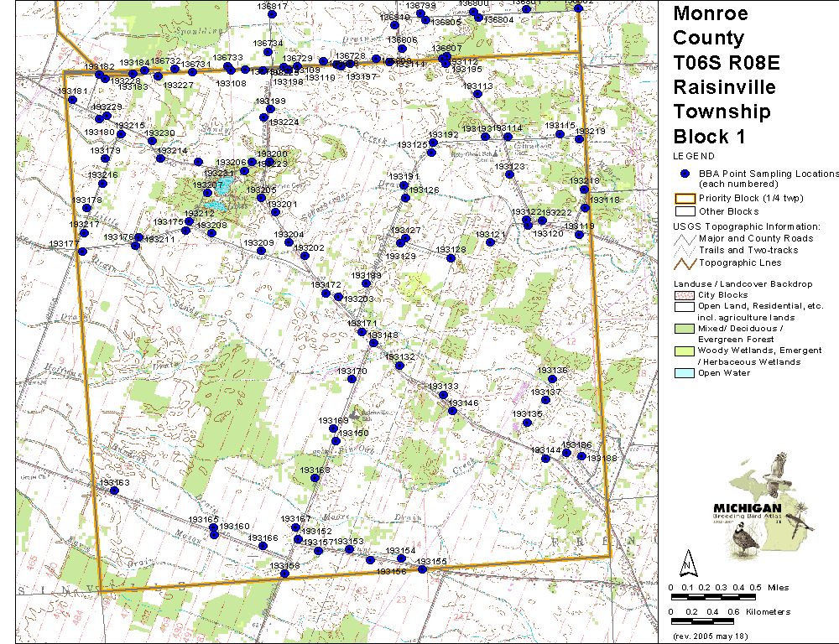Click the north arrow symbol
This screenshot has width=839, height=644.
pos(687,559)
